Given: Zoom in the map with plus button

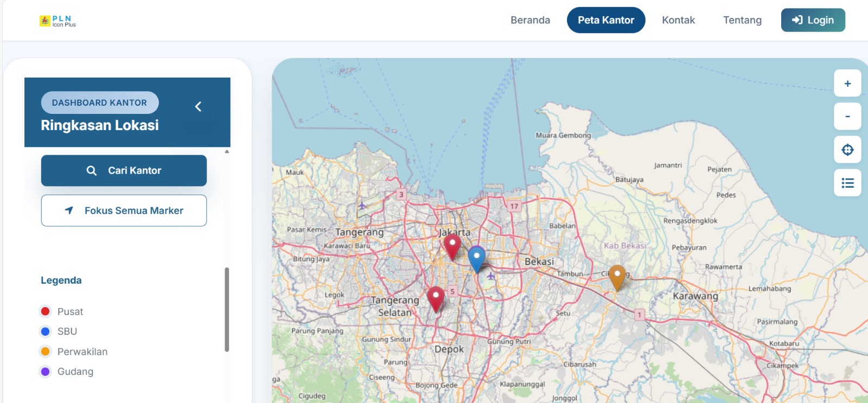Looking at the screenshot, I should [847, 84].
